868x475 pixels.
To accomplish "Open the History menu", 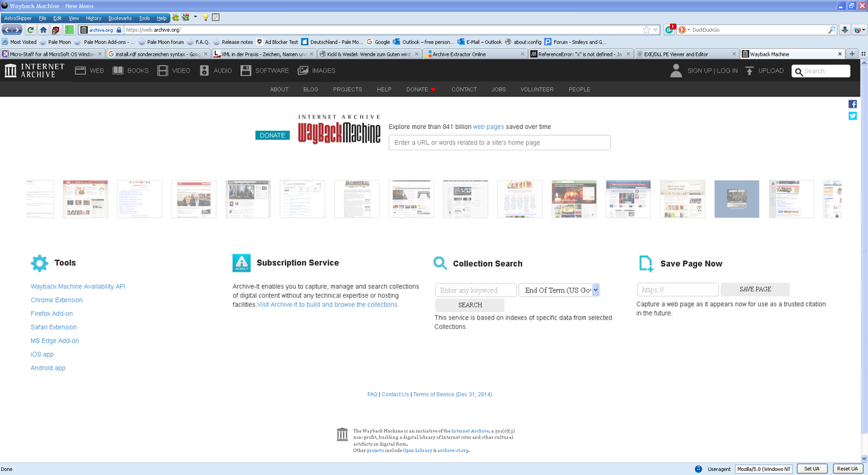I will tap(94, 18).
